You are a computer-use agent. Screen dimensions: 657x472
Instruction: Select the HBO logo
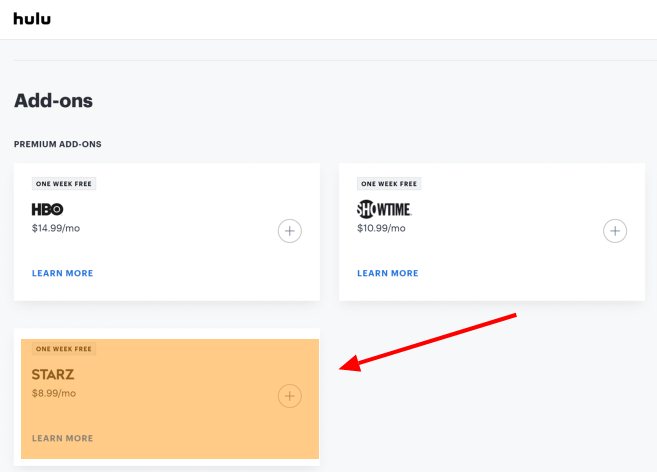tap(47, 209)
